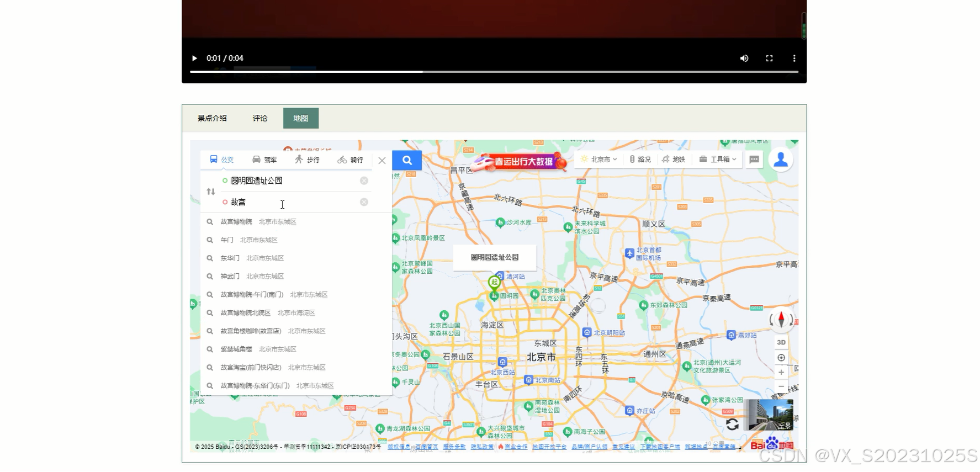Choose 公交 transit route mode

pos(221,160)
